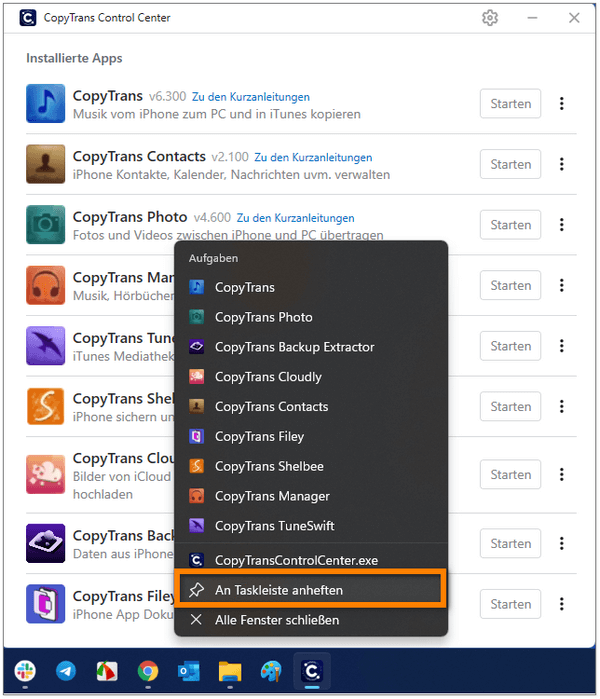Click the CopyTrans music note app icon
Image resolution: width=600 pixels, height=699 pixels.
click(x=45, y=103)
